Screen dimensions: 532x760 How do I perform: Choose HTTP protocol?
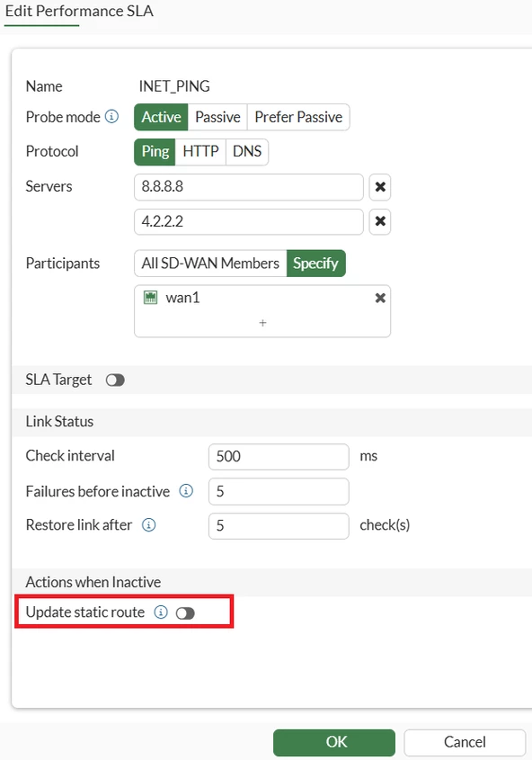pyautogui.click(x=200, y=152)
